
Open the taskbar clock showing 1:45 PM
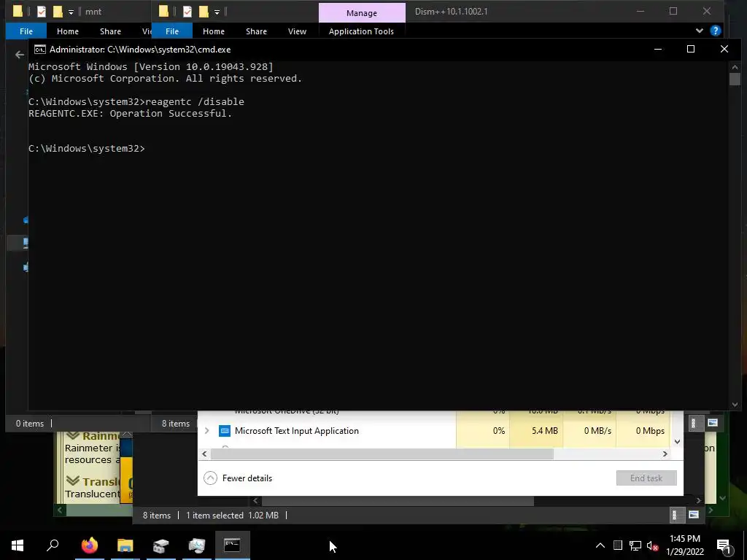[684, 545]
